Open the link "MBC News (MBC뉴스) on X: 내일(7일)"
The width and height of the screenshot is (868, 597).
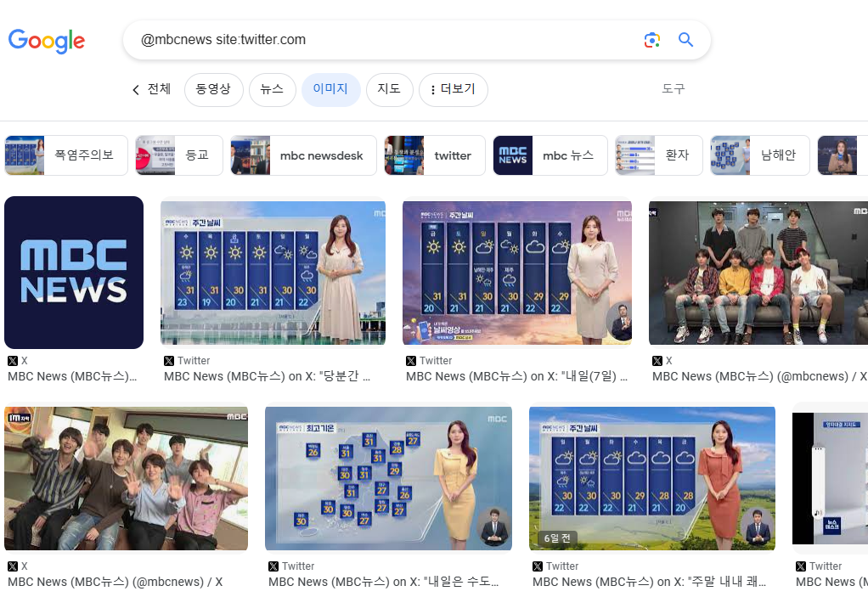pyautogui.click(x=516, y=376)
